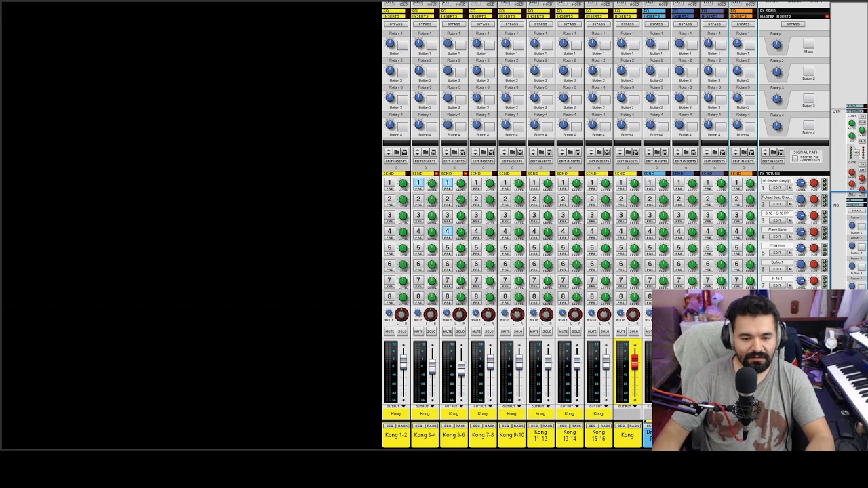This screenshot has height=488, width=868.
Task: Browse insert patch on Kong 15-16 channel
Action: click(599, 152)
